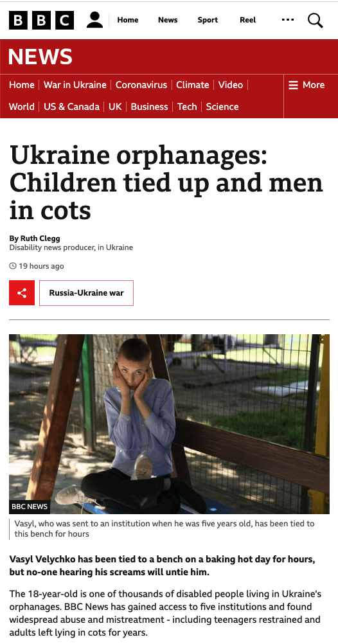Open the NEWS banner heading link

(x=40, y=57)
